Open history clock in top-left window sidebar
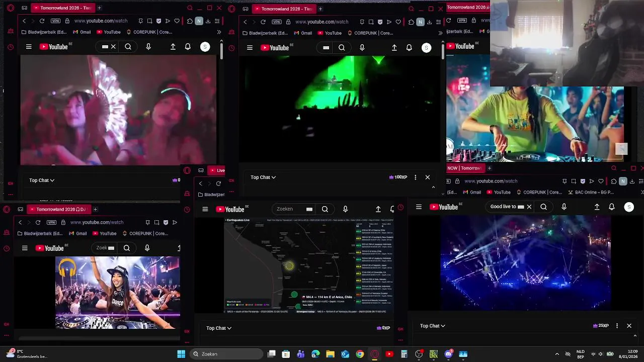 click(x=11, y=47)
